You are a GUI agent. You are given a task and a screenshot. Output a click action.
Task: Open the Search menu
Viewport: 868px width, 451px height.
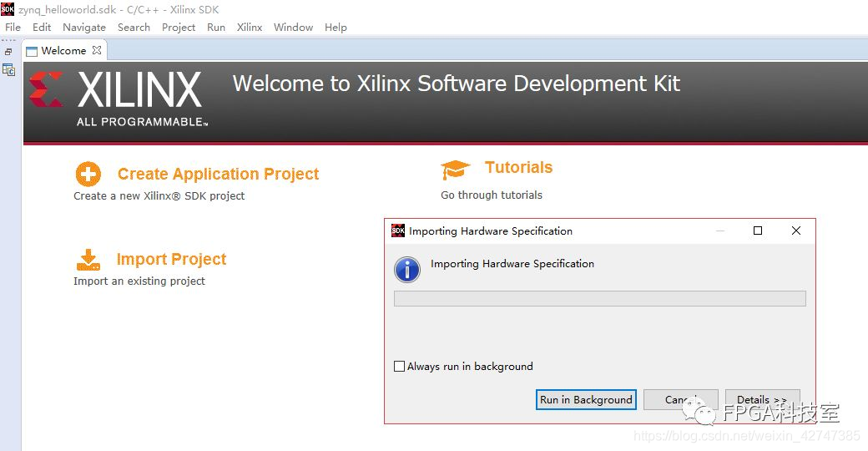pos(134,28)
